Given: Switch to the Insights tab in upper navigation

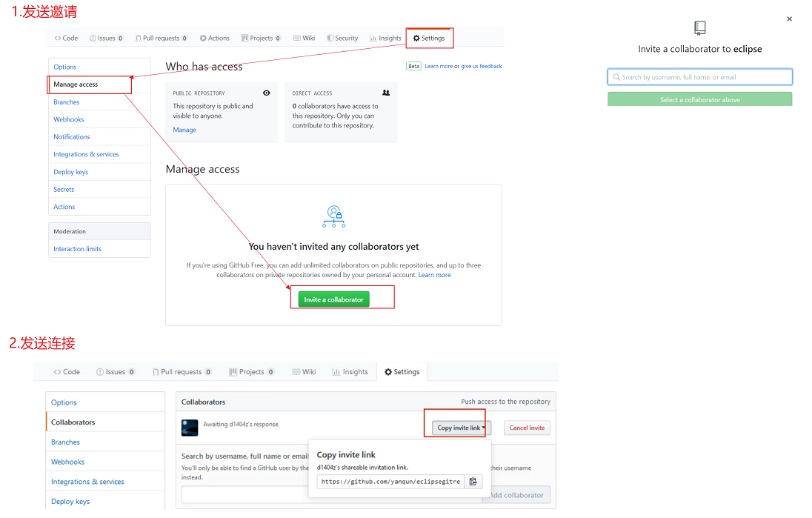Looking at the screenshot, I should point(385,39).
